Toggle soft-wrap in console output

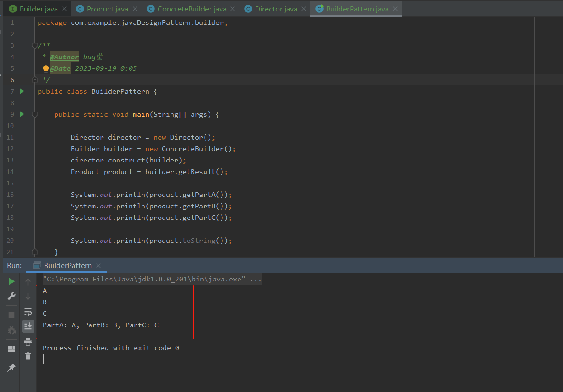pyautogui.click(x=28, y=312)
